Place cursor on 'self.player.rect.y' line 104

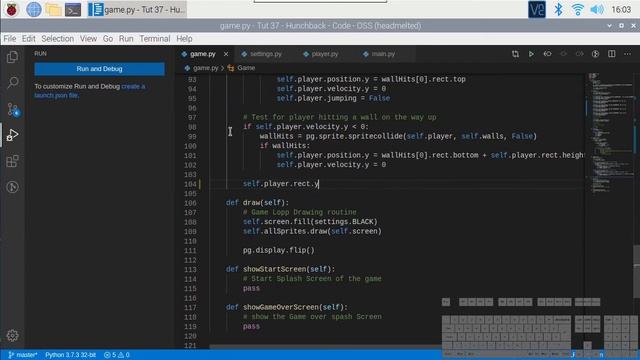[281, 184]
